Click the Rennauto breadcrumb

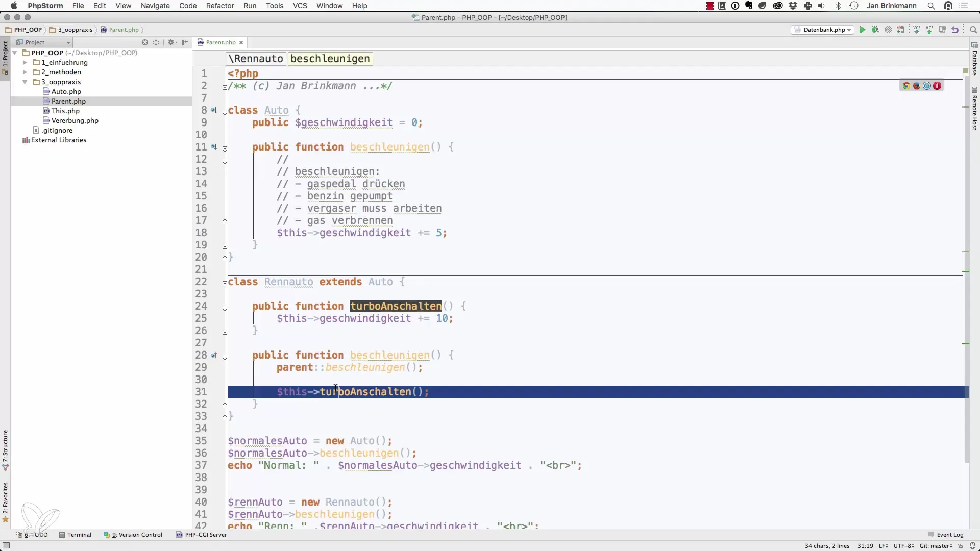256,59
